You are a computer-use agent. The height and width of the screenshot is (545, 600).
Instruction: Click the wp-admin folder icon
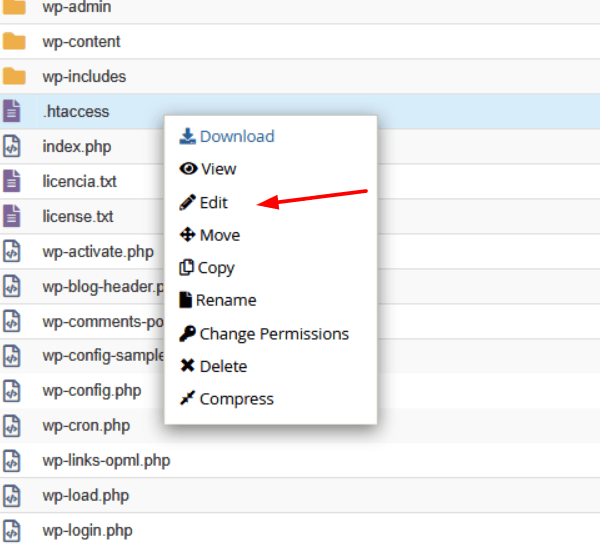coord(14,7)
